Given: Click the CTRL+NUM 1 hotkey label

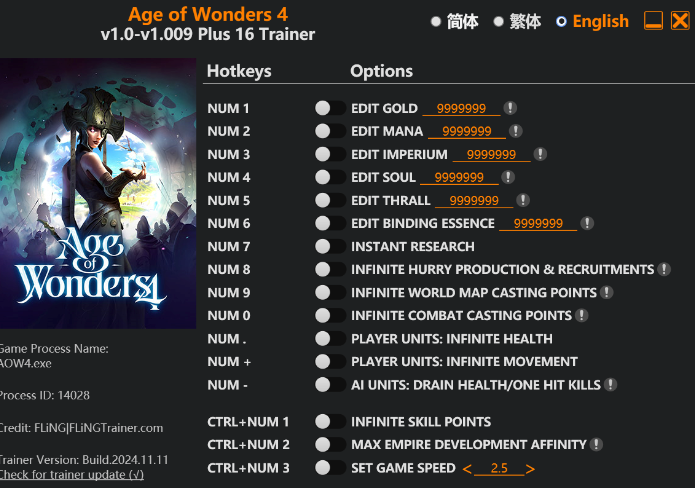Looking at the screenshot, I should click(x=248, y=422).
